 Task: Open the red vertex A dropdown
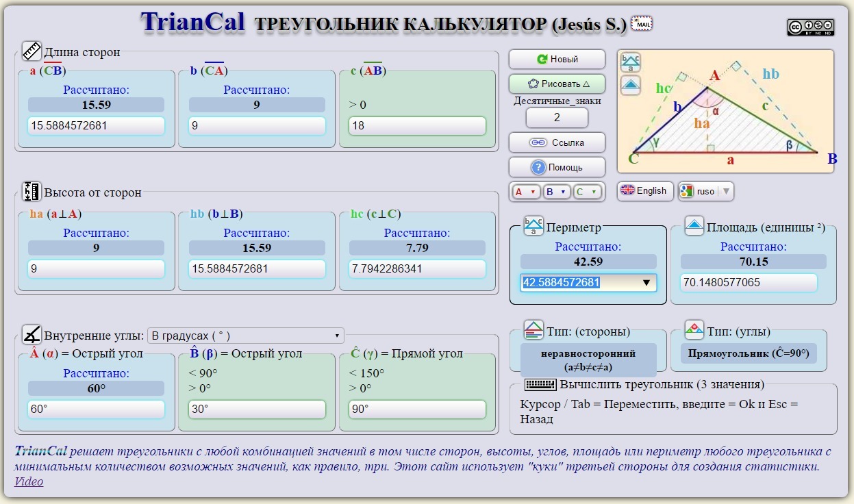click(x=525, y=192)
